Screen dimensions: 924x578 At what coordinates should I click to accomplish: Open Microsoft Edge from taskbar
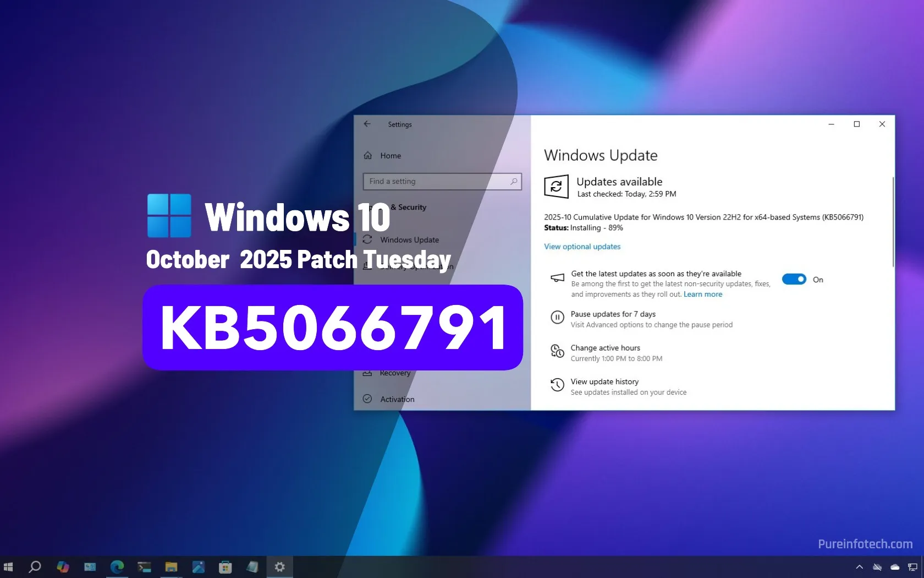(x=117, y=566)
